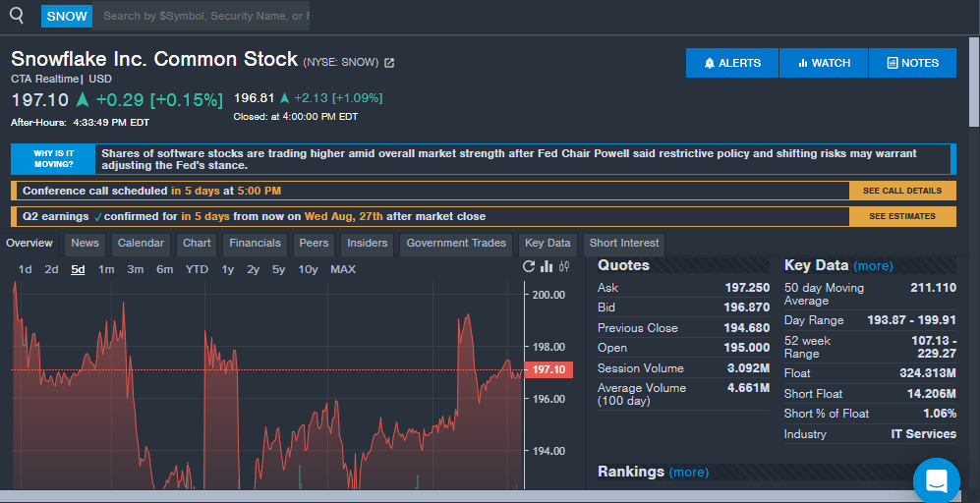Screen dimensions: 980x503
Task: Open the News tab
Action: 85,243
